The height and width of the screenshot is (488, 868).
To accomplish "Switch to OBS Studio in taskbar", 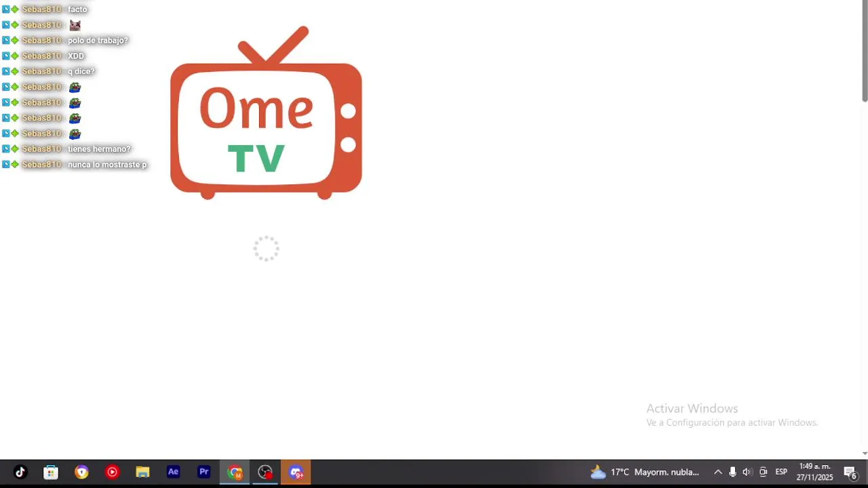I will [265, 472].
